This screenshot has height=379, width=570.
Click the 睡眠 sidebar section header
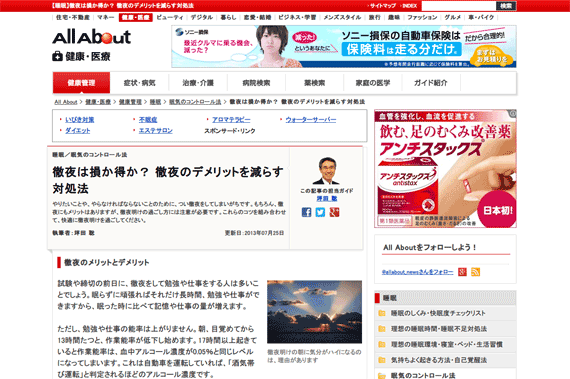coord(445,298)
